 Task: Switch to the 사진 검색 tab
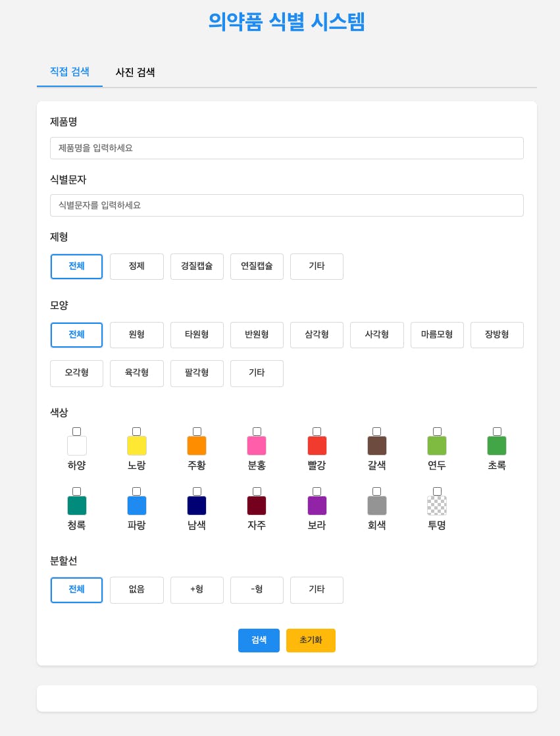coord(136,72)
